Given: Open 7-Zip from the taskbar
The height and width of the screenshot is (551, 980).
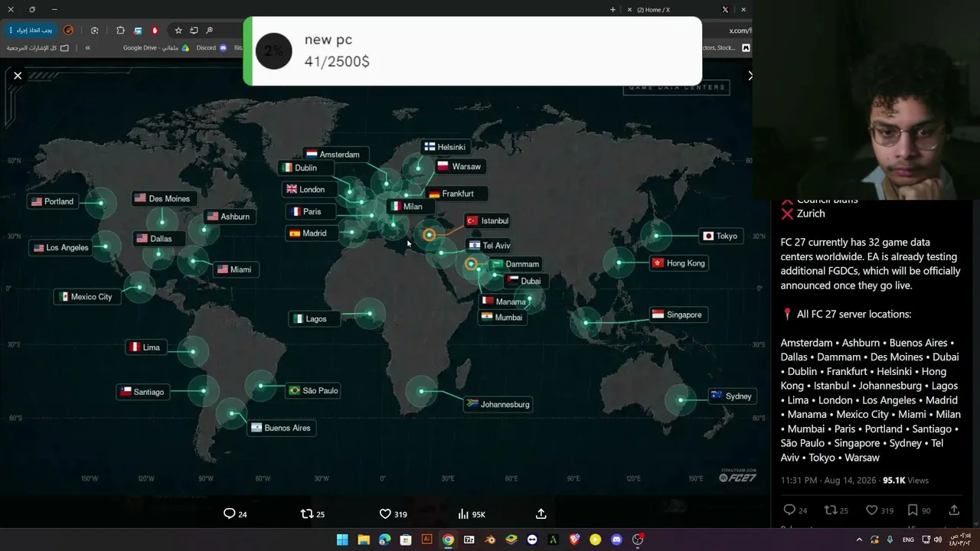Looking at the screenshot, I should point(469,540).
